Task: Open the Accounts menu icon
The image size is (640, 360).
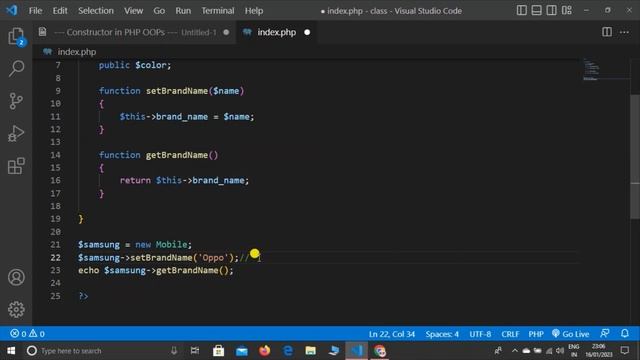Action: click(x=16, y=277)
